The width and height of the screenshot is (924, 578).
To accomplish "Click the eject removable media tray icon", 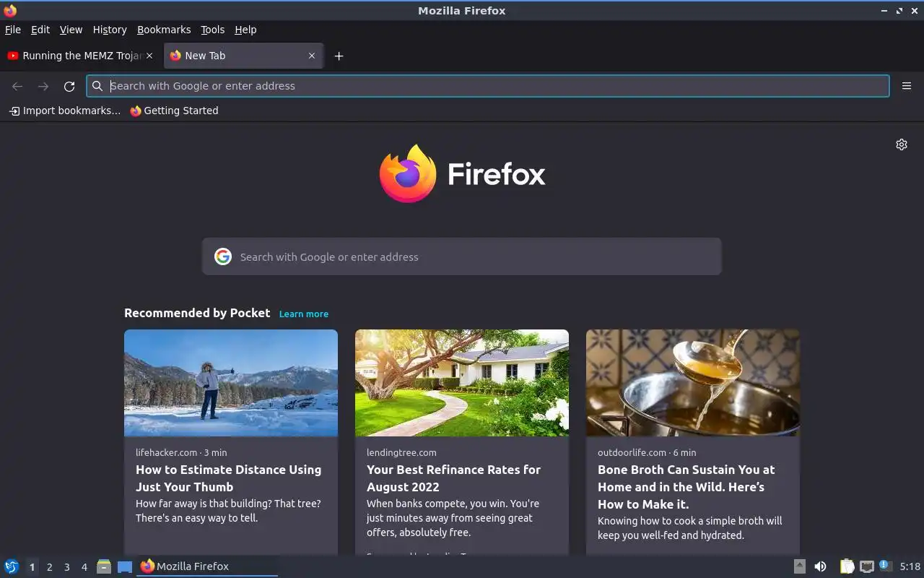I will pyautogui.click(x=799, y=566).
